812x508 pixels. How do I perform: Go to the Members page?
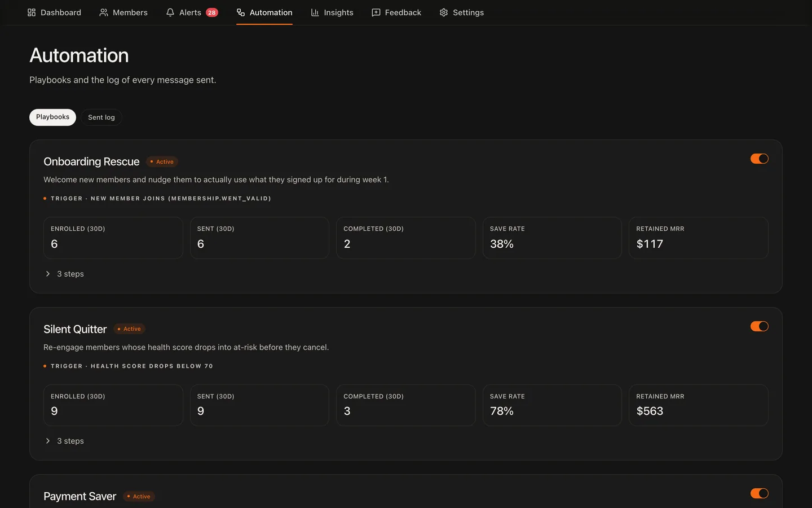point(123,12)
